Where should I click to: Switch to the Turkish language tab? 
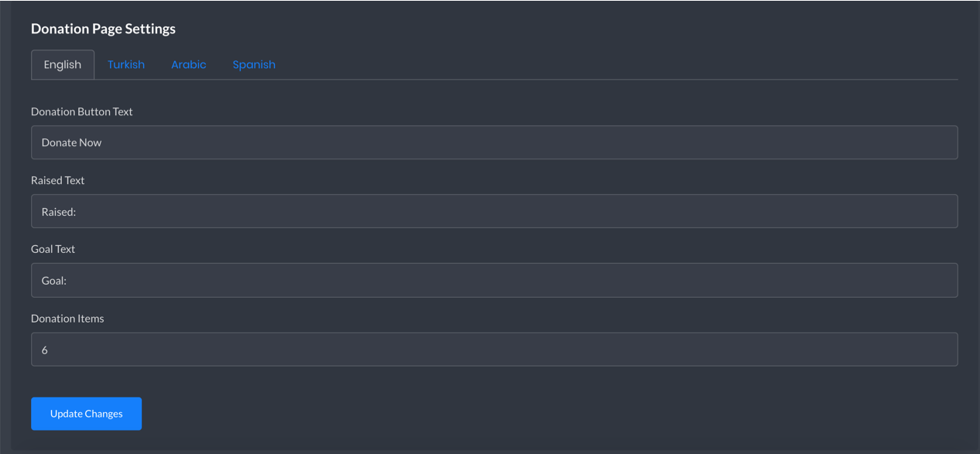pos(126,64)
